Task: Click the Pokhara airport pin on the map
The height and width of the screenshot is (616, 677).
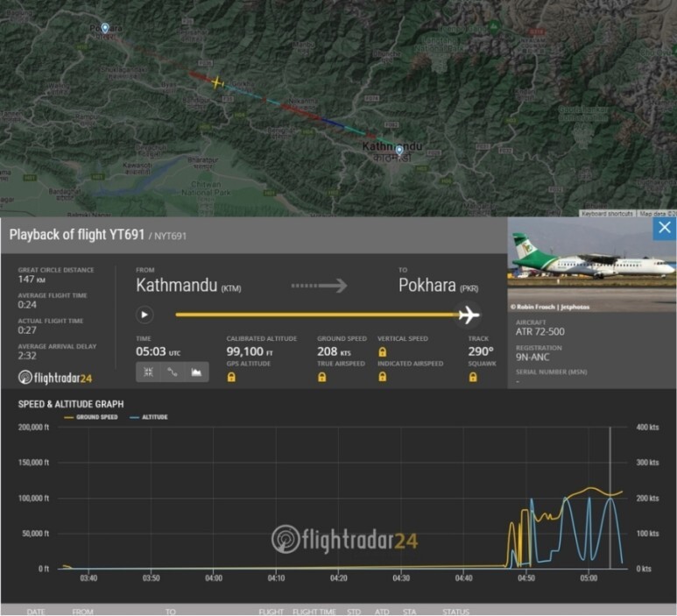Action: tap(105, 28)
